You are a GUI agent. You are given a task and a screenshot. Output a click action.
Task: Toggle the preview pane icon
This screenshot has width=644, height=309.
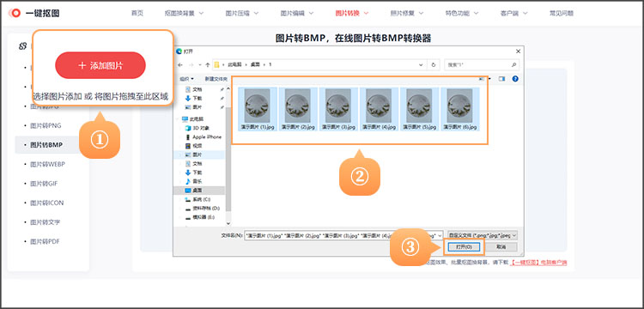click(501, 78)
